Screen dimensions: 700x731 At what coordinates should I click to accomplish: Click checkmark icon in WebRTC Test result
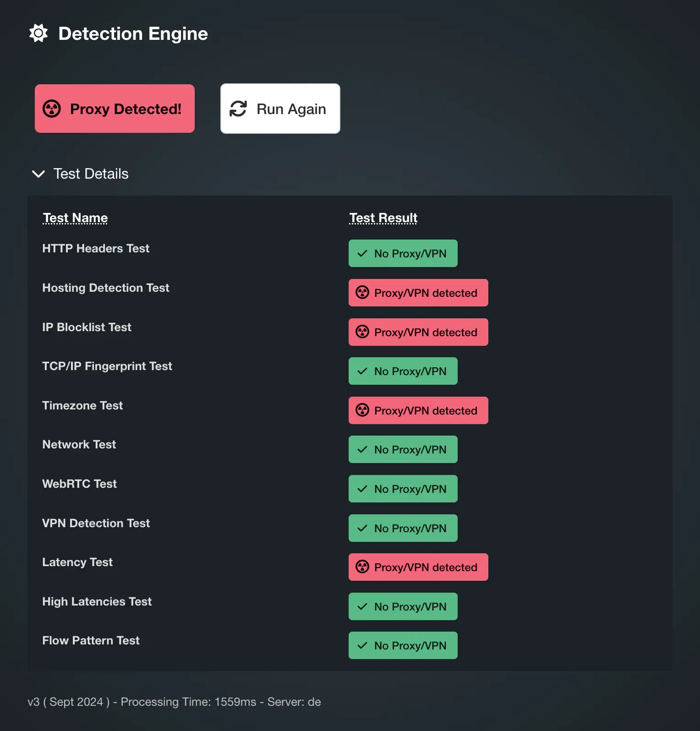(x=362, y=489)
